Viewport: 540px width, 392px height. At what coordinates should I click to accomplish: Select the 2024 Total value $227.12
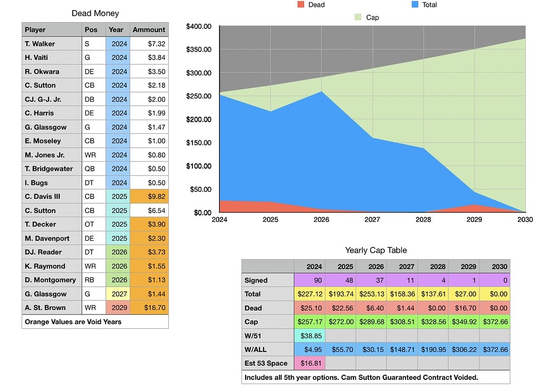[x=310, y=294]
